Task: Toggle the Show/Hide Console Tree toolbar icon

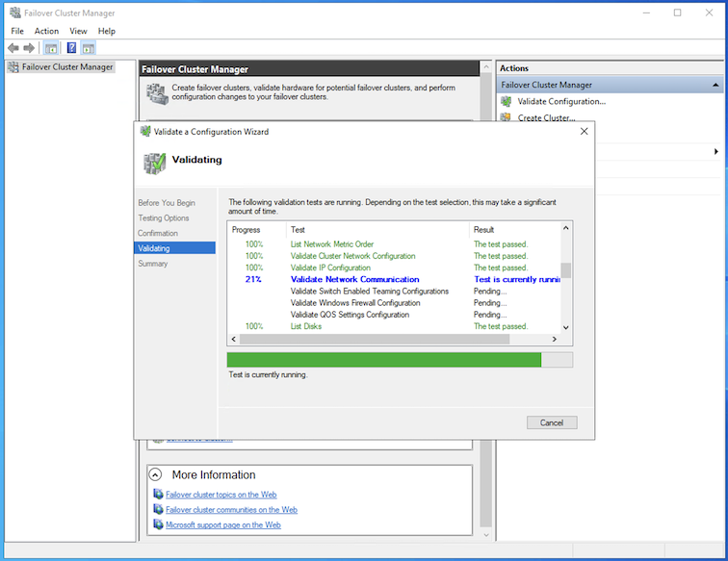Action: tap(51, 48)
